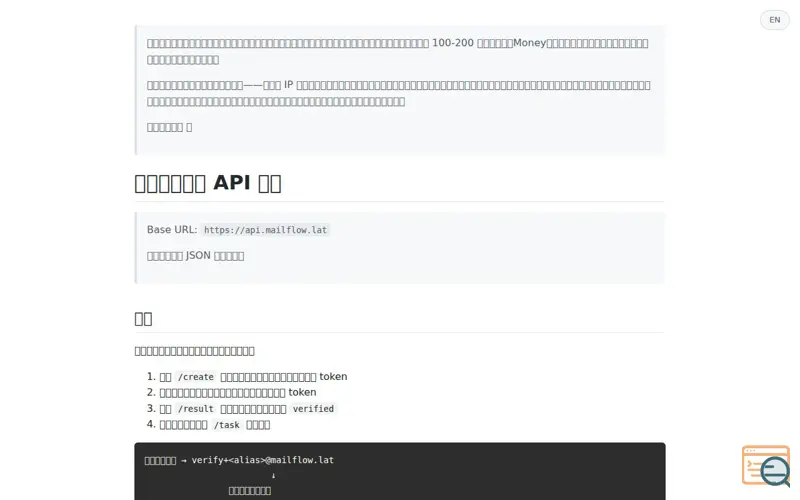Click the verified inline code
Image resolution: width=800 pixels, height=500 pixels.
point(313,409)
